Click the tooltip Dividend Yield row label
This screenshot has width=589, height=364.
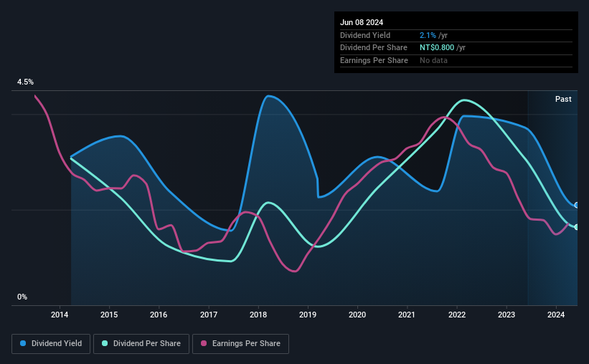coord(365,35)
